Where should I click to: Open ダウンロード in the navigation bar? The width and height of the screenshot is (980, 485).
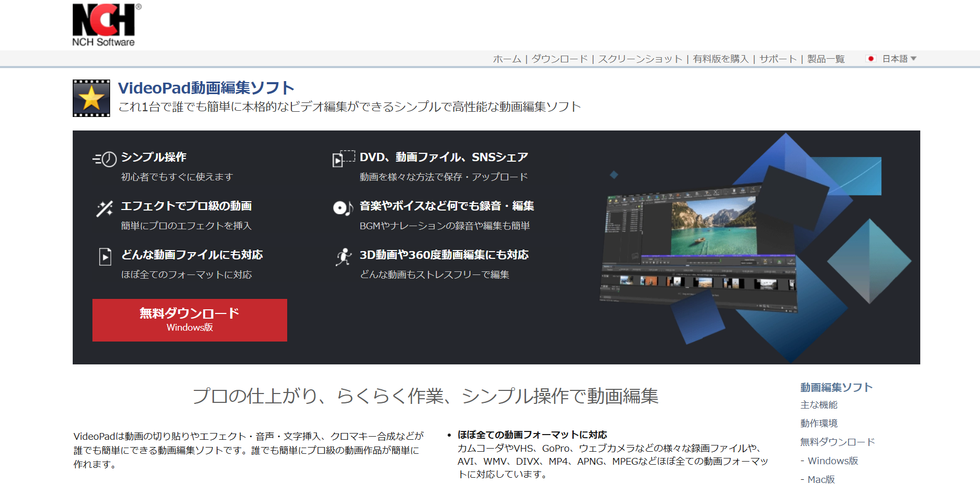[559, 59]
